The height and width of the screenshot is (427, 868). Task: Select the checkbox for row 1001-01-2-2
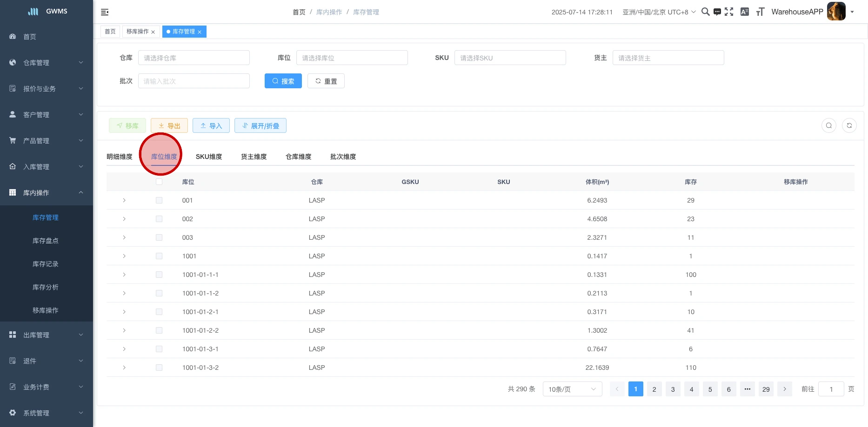coord(159,330)
